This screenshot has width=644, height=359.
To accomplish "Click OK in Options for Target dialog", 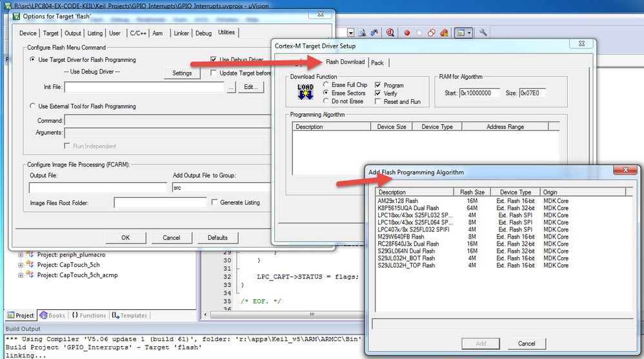I will pyautogui.click(x=126, y=238).
